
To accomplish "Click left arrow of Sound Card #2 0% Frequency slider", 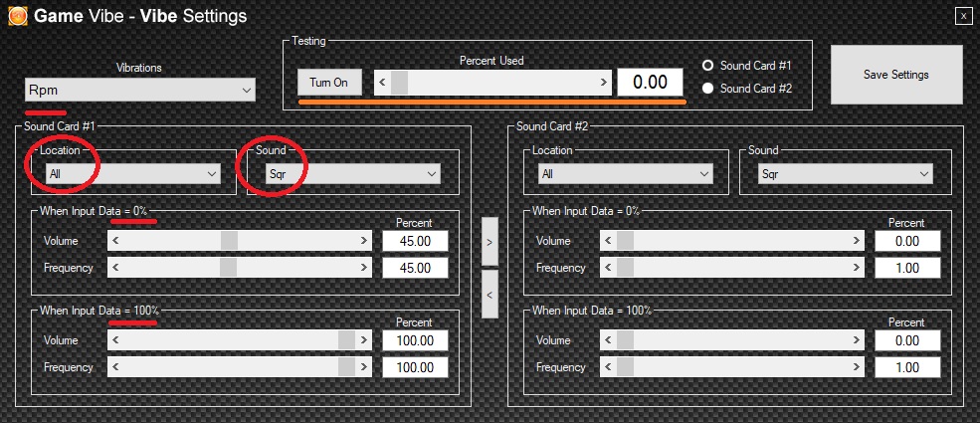I will [608, 268].
